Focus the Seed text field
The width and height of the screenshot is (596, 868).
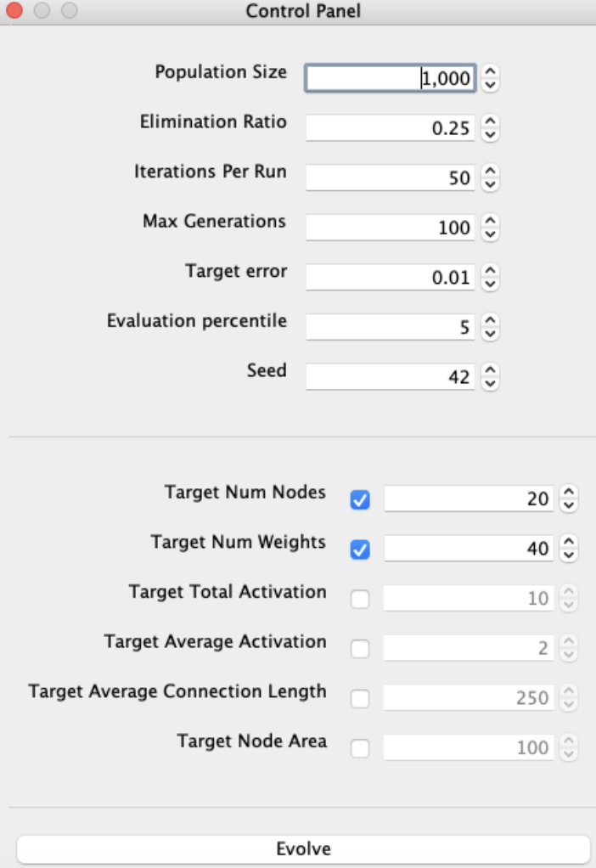click(x=390, y=376)
